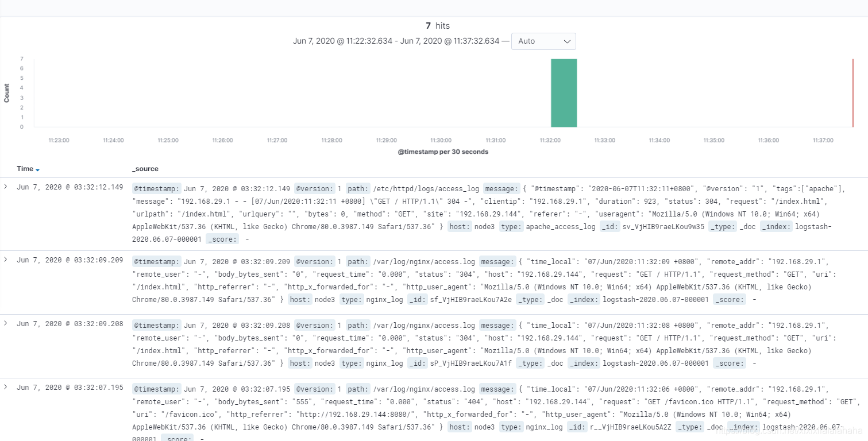This screenshot has height=441, width=868.
Task: Click the _id value sP_VjHIB9raeLKou7A1f
Action: [471, 363]
